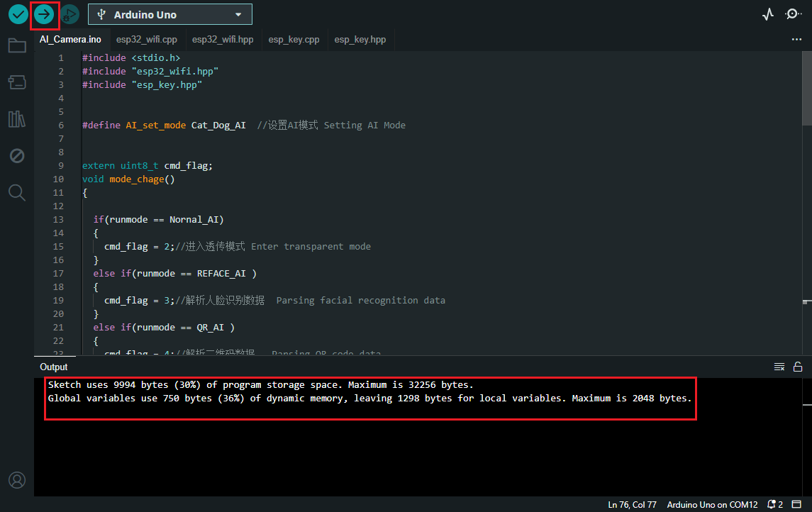Image resolution: width=812 pixels, height=512 pixels.
Task: Click REFACE_AI in the else-if condition
Action: (x=221, y=273)
